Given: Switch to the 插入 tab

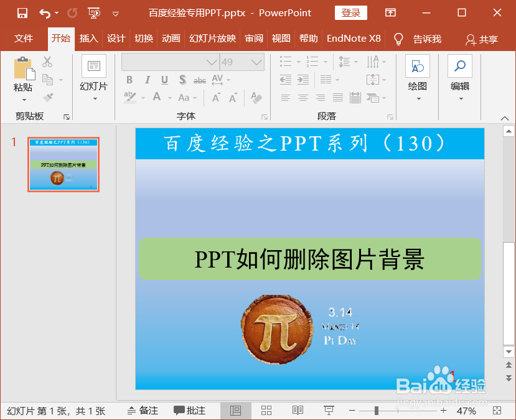Looking at the screenshot, I should pyautogui.click(x=89, y=39).
